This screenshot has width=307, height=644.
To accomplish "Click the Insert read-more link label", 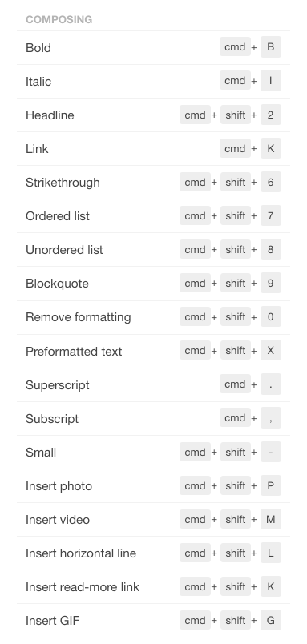I will [x=83, y=587].
